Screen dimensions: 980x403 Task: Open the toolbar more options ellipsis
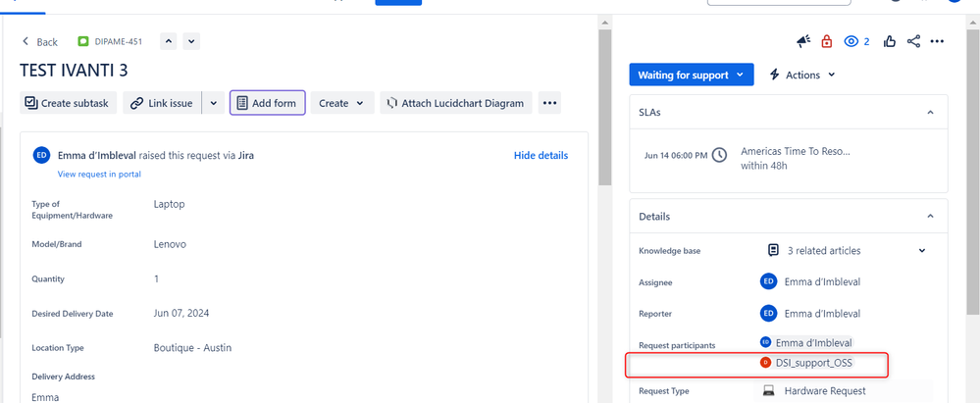click(549, 103)
